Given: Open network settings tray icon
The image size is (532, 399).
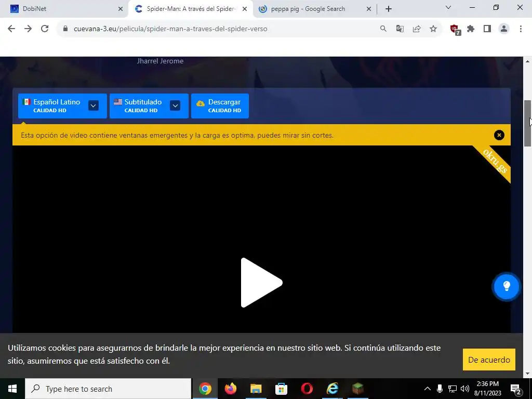Looking at the screenshot, I should (x=453, y=389).
